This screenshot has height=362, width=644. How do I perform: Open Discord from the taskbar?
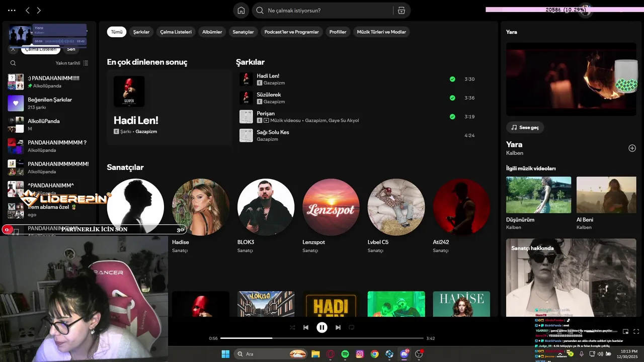(x=404, y=354)
